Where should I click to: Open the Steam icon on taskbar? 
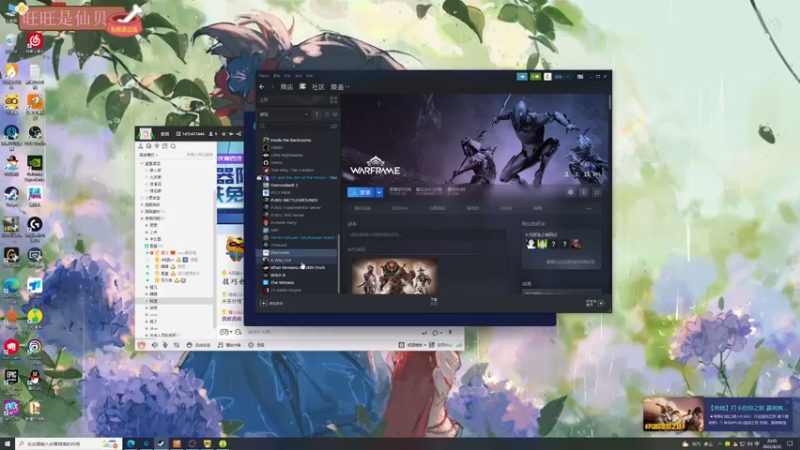point(161,444)
